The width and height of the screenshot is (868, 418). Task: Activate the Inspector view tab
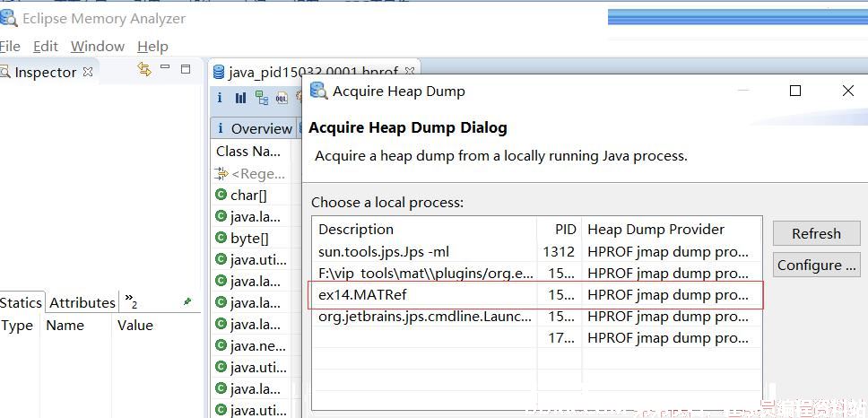pyautogui.click(x=46, y=73)
